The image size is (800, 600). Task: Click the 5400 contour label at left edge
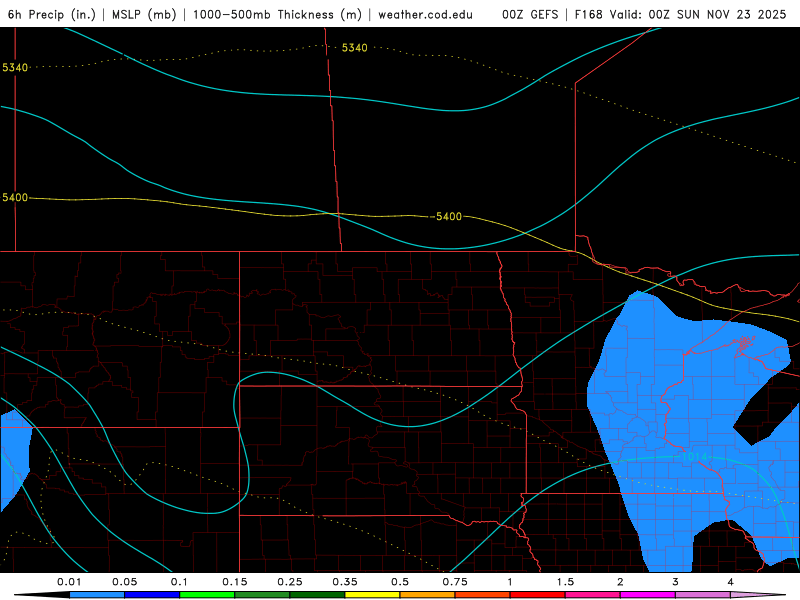click(15, 197)
